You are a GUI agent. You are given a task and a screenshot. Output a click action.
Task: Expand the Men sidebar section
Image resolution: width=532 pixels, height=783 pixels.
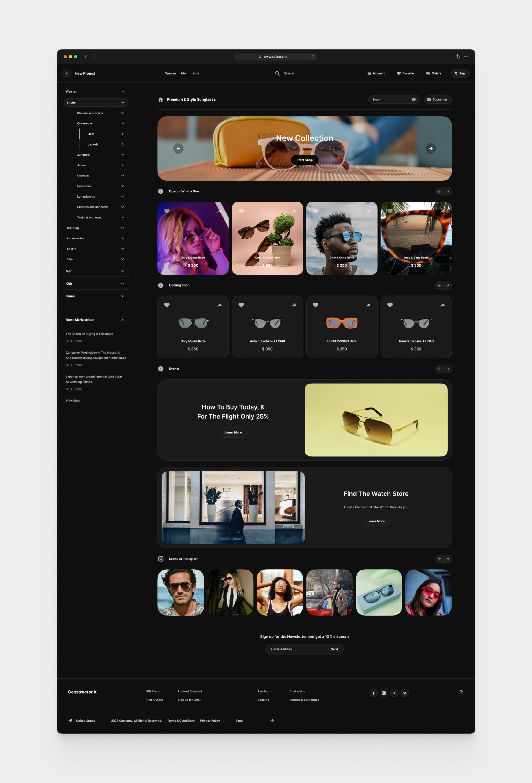[123, 271]
